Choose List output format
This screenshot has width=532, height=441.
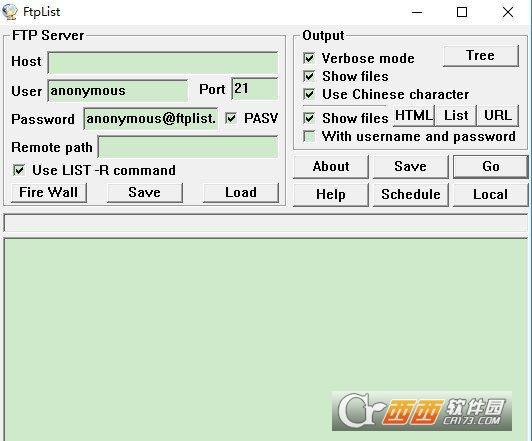(x=456, y=116)
